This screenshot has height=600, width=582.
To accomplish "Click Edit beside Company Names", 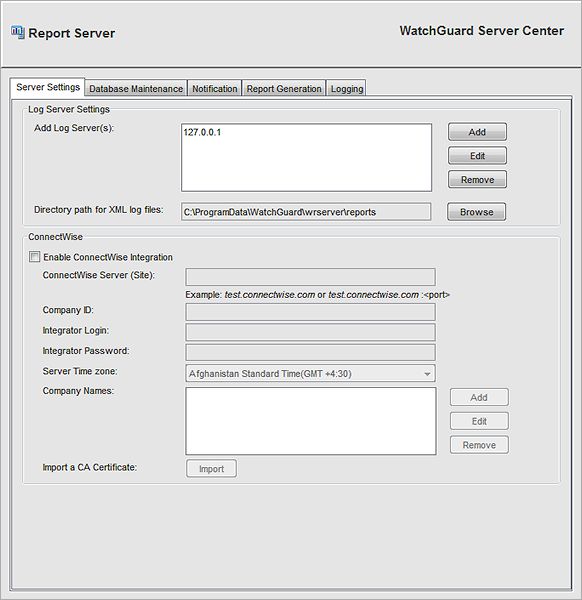I will (479, 421).
